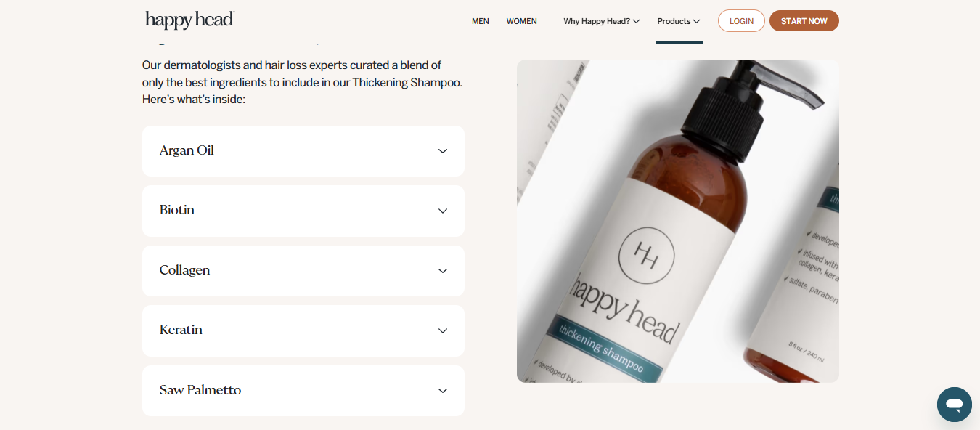
Task: Click the START NOW button
Action: coord(804,21)
